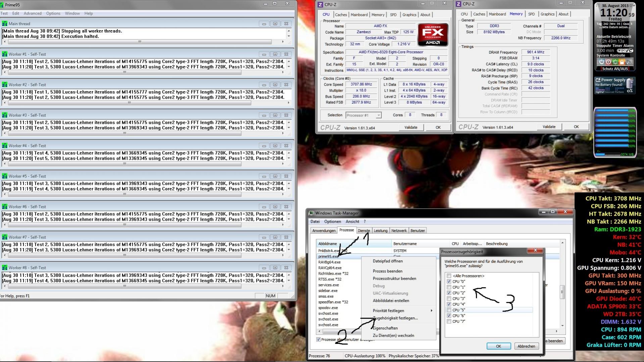Close the Worker #7 child window
The height and width of the screenshot is (362, 644).
click(x=286, y=237)
